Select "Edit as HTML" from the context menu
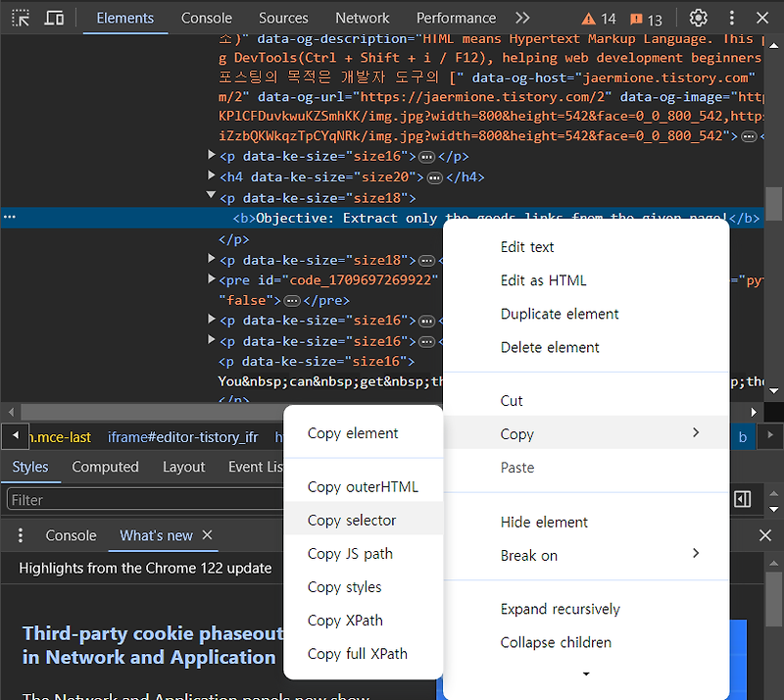Image resolution: width=784 pixels, height=700 pixels. 544,280
